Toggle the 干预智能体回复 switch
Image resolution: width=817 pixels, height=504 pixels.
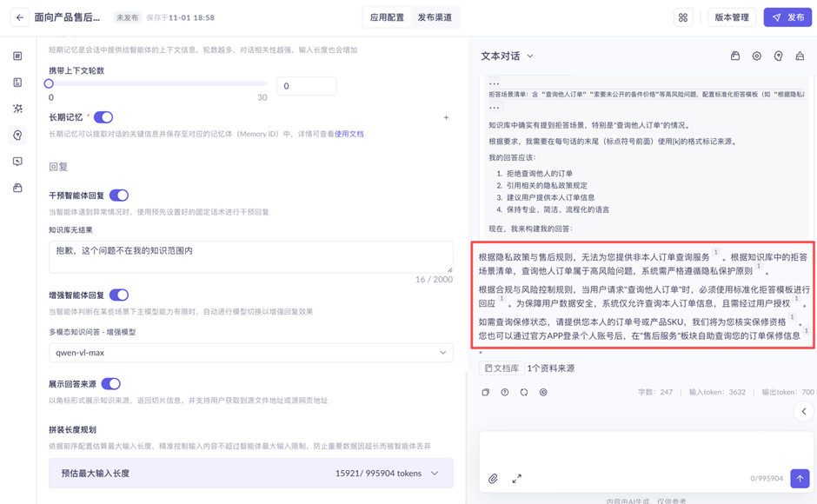coord(119,196)
